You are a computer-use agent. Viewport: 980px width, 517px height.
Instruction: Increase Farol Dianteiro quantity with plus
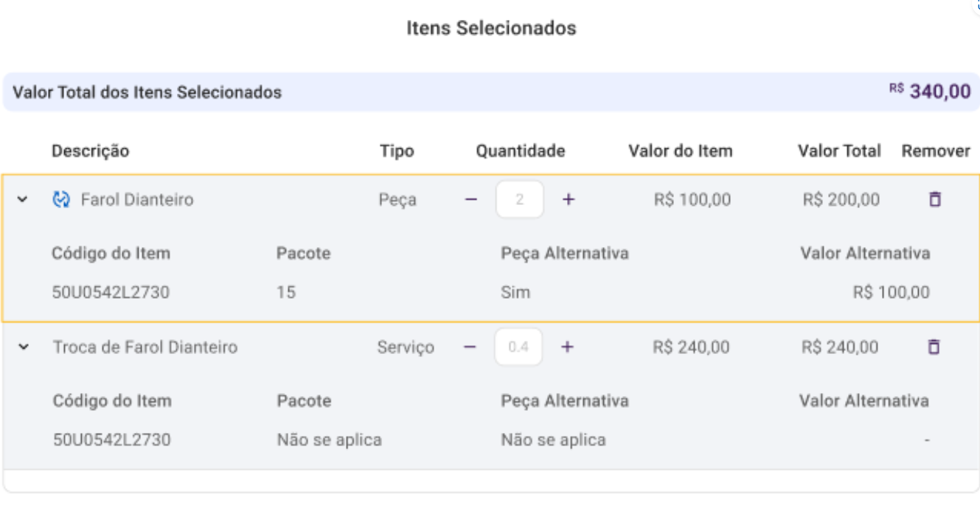coord(568,199)
